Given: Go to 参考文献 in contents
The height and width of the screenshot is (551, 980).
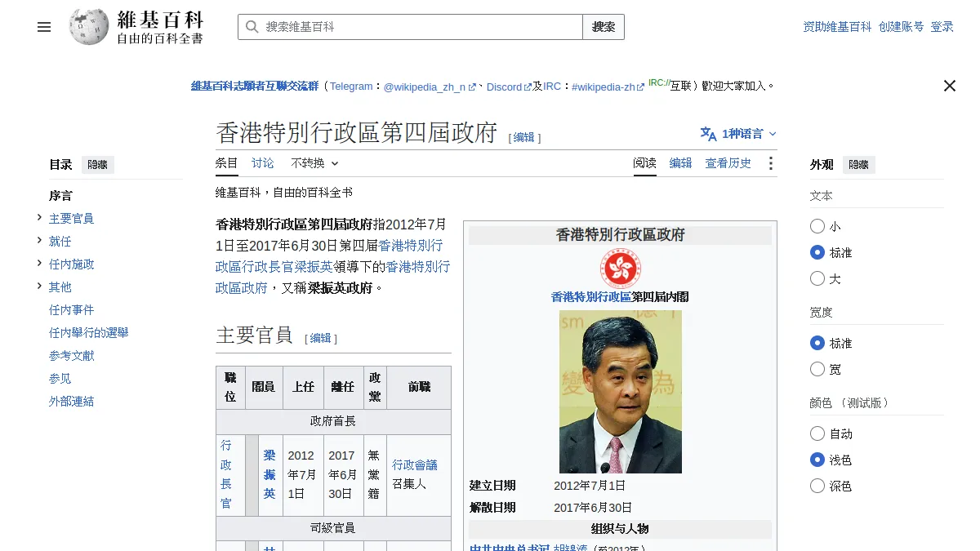Looking at the screenshot, I should pos(72,356).
